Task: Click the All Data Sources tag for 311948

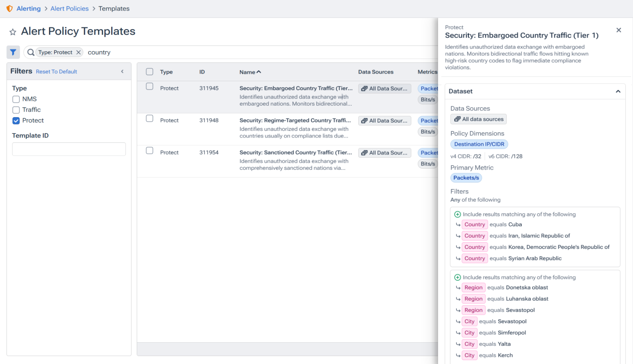Action: 385,121
